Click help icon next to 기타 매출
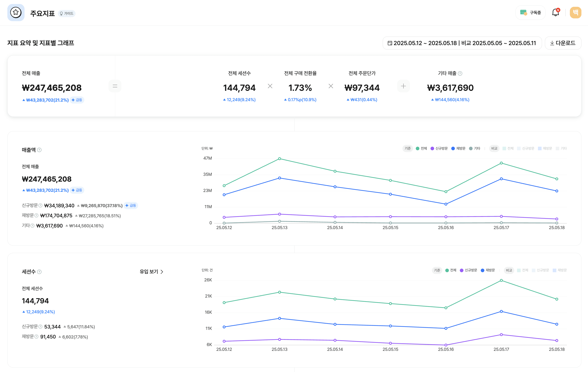 point(460,73)
